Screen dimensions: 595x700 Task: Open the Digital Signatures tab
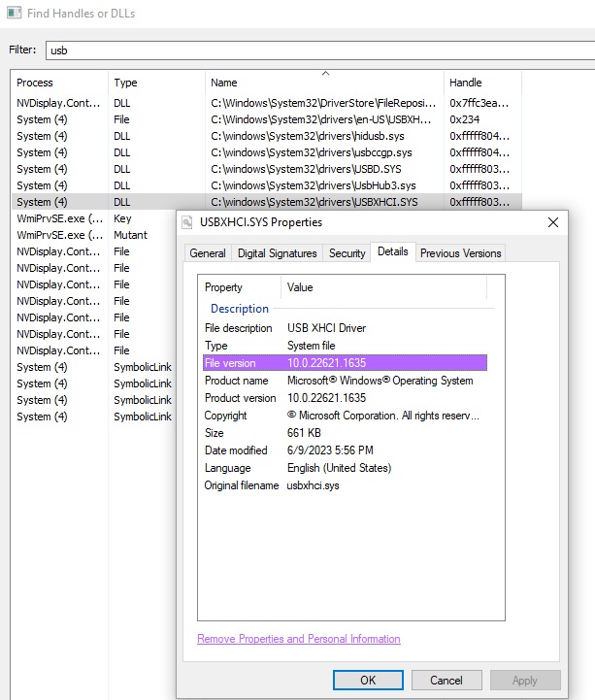(278, 253)
